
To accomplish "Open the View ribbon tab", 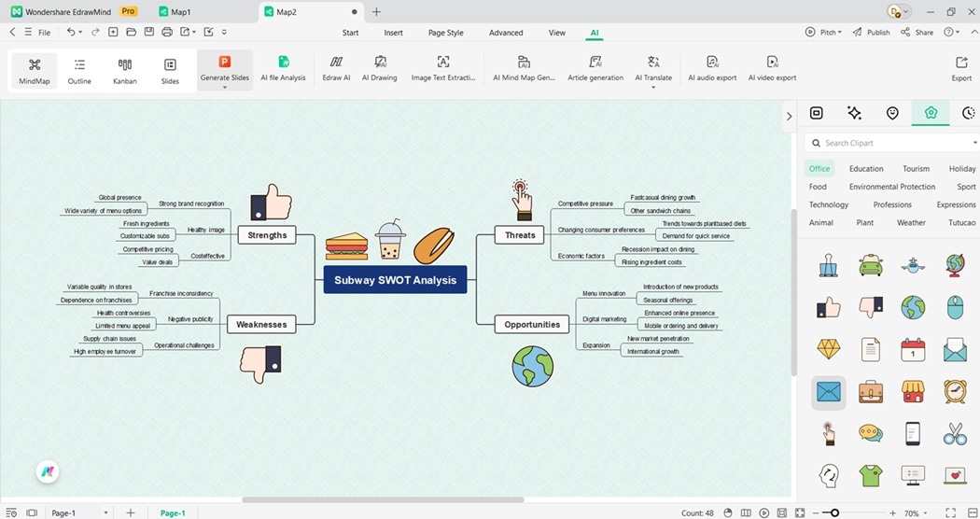I will (557, 33).
